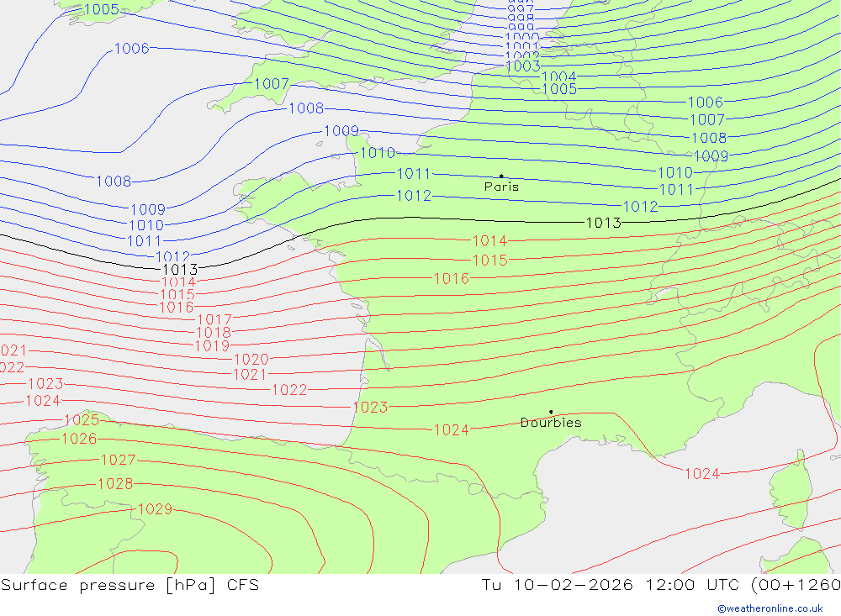Click black 1013 label east of Paris
The height and width of the screenshot is (616, 841).
[x=603, y=223]
